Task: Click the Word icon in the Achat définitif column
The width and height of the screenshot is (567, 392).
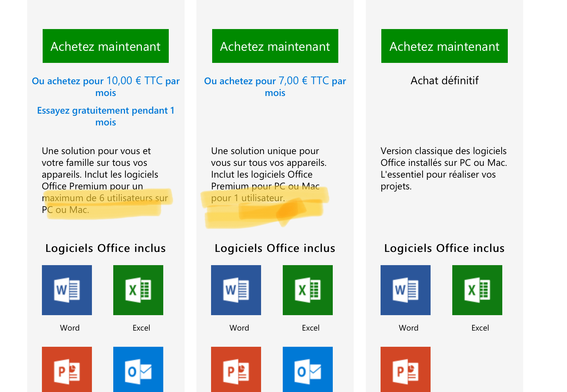Action: pyautogui.click(x=406, y=290)
